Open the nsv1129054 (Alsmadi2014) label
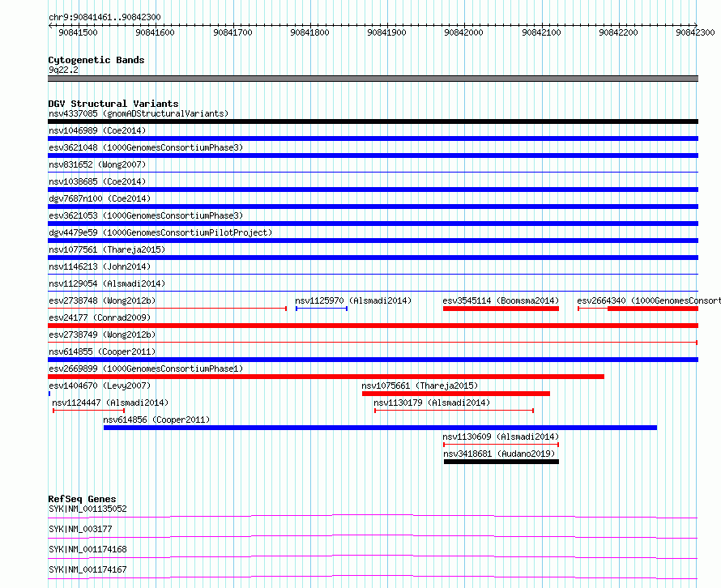Image resolution: width=721 pixels, height=588 pixels. click(107, 283)
